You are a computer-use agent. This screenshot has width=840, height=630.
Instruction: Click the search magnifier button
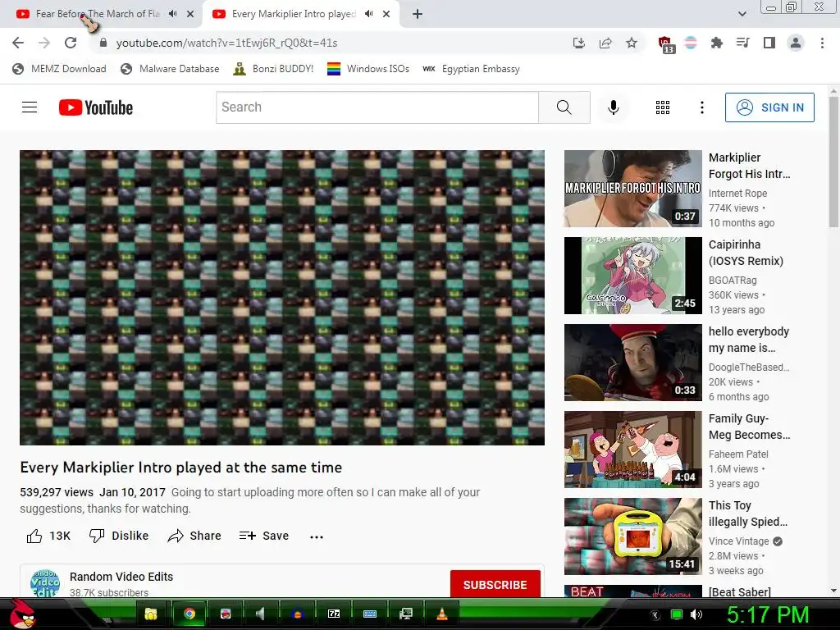(564, 107)
